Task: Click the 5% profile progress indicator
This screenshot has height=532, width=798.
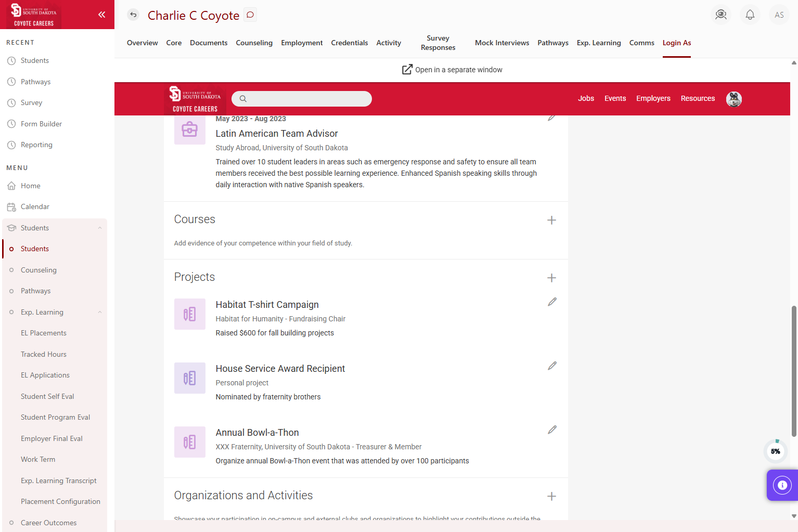Action: pyautogui.click(x=776, y=451)
